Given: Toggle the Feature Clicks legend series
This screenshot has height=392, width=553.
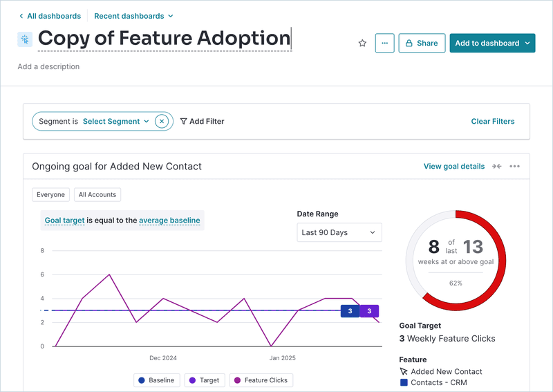Looking at the screenshot, I should pyautogui.click(x=261, y=380).
